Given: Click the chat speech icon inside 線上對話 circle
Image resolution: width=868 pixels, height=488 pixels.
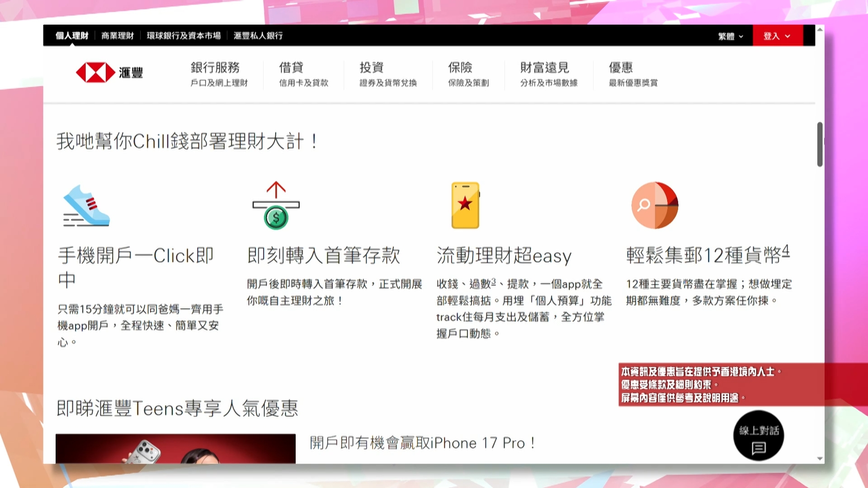Looking at the screenshot, I should pyautogui.click(x=759, y=449).
